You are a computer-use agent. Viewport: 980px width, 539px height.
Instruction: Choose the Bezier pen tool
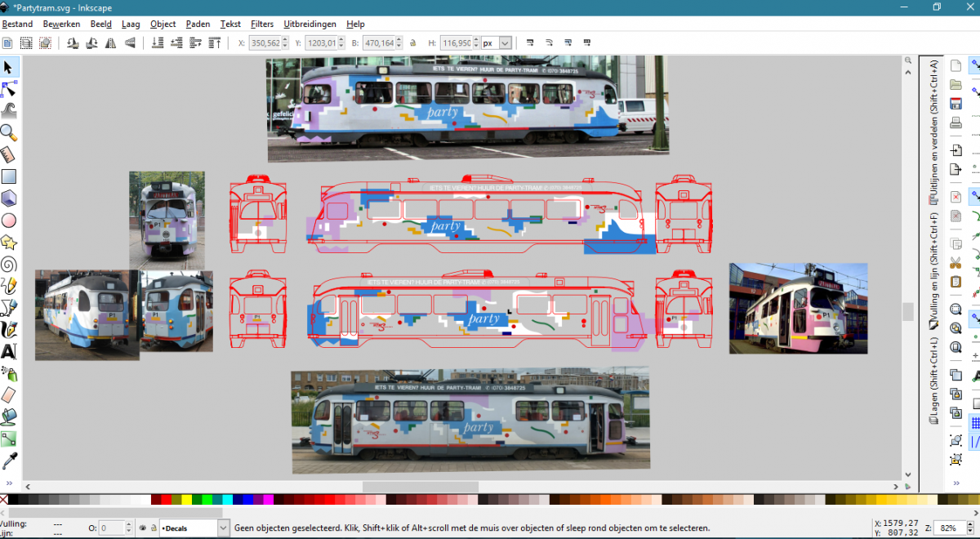pos(9,308)
